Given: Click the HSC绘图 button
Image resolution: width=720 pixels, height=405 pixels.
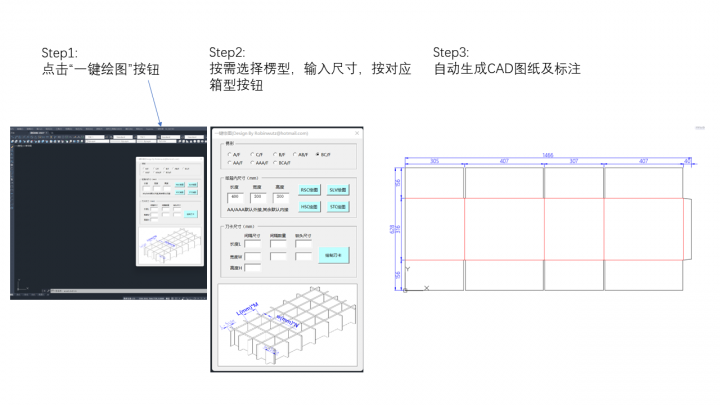Looking at the screenshot, I should tap(309, 207).
